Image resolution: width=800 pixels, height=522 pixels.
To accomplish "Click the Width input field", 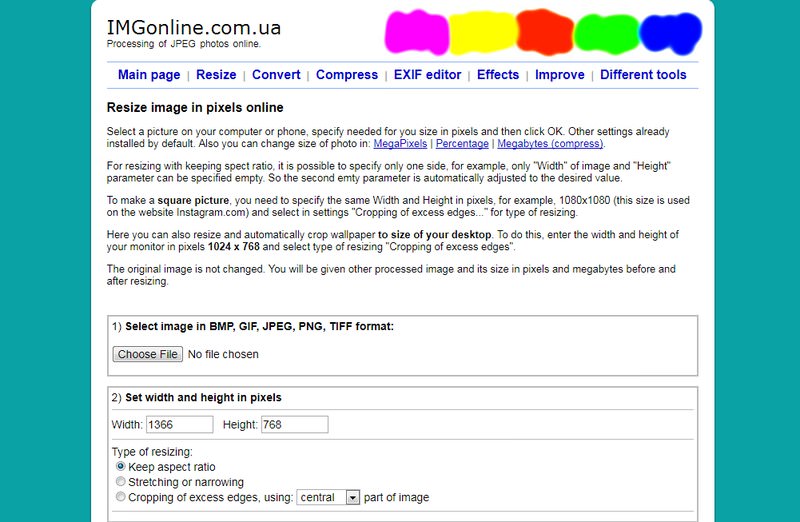I will click(180, 425).
